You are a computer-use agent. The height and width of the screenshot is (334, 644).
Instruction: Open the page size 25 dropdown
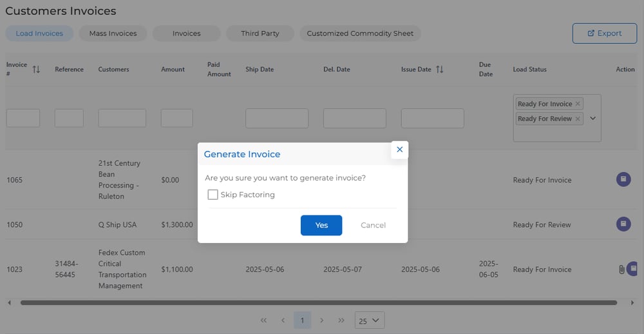[370, 320]
